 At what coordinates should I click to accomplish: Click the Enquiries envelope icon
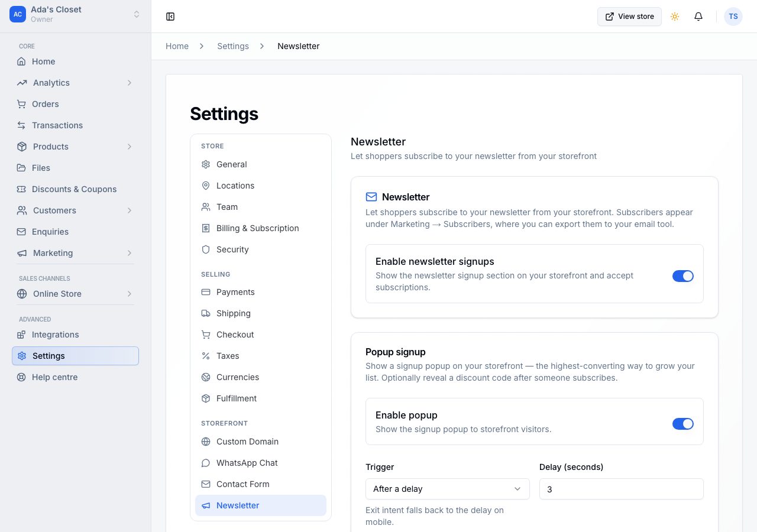(21, 232)
